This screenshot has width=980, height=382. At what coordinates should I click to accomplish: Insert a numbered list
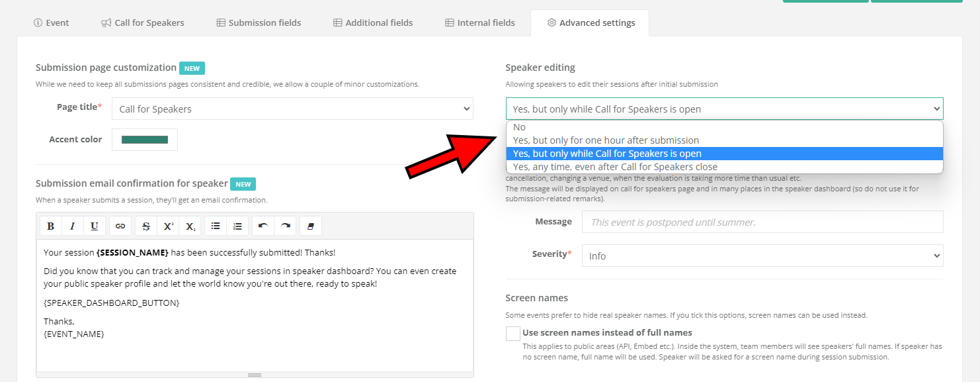pyautogui.click(x=237, y=226)
